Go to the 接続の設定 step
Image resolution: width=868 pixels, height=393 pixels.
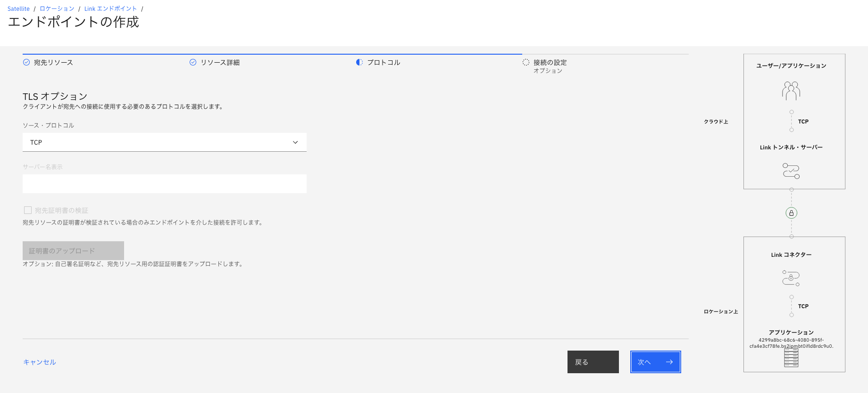click(550, 63)
